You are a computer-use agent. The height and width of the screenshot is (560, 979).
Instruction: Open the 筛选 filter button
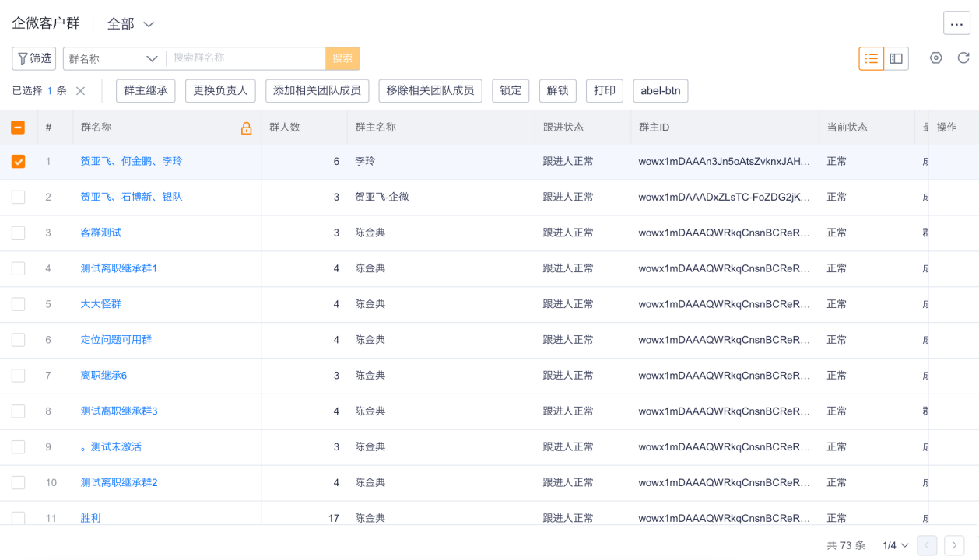(34, 58)
